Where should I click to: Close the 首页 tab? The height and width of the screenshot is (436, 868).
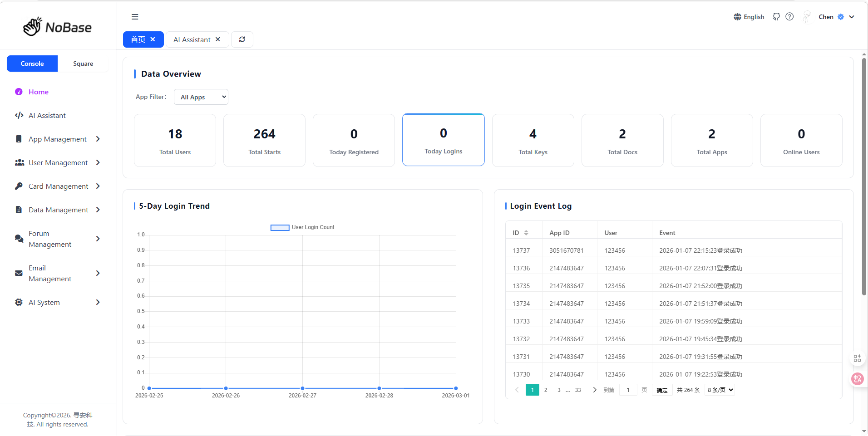153,39
